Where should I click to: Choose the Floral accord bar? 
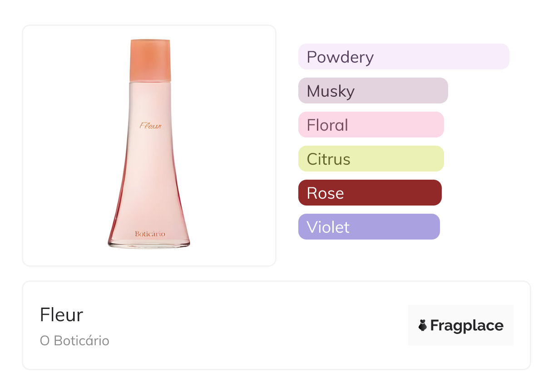(x=370, y=125)
